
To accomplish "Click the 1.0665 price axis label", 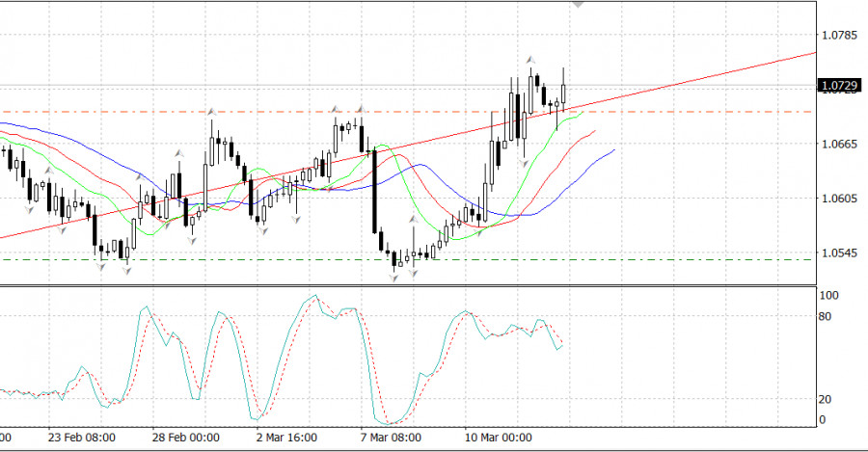I will (x=837, y=145).
